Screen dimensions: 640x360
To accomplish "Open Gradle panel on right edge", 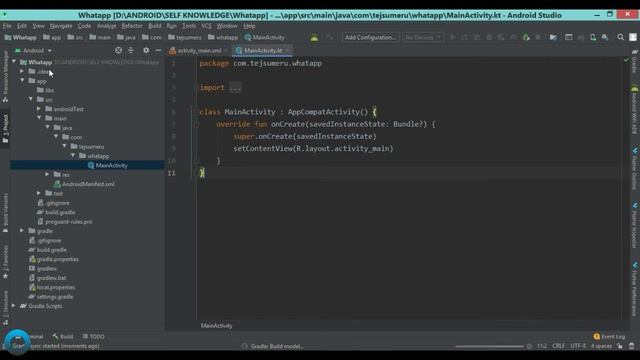I will pyautogui.click(x=634, y=62).
